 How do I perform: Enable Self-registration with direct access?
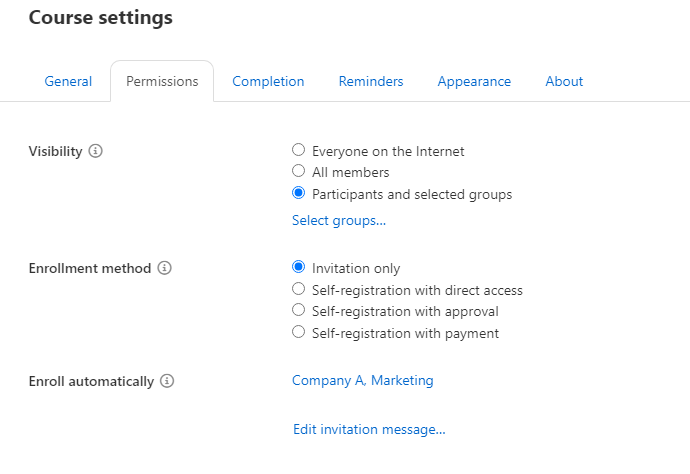click(x=298, y=290)
